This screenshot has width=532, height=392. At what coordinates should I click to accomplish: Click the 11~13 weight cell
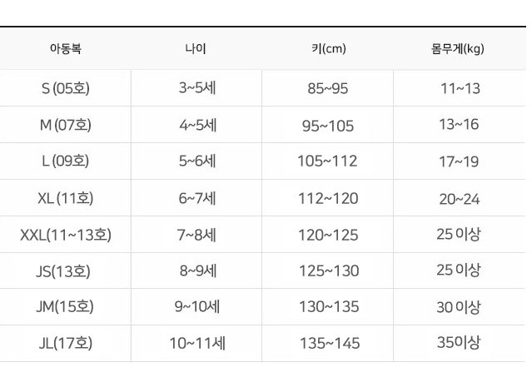point(460,88)
